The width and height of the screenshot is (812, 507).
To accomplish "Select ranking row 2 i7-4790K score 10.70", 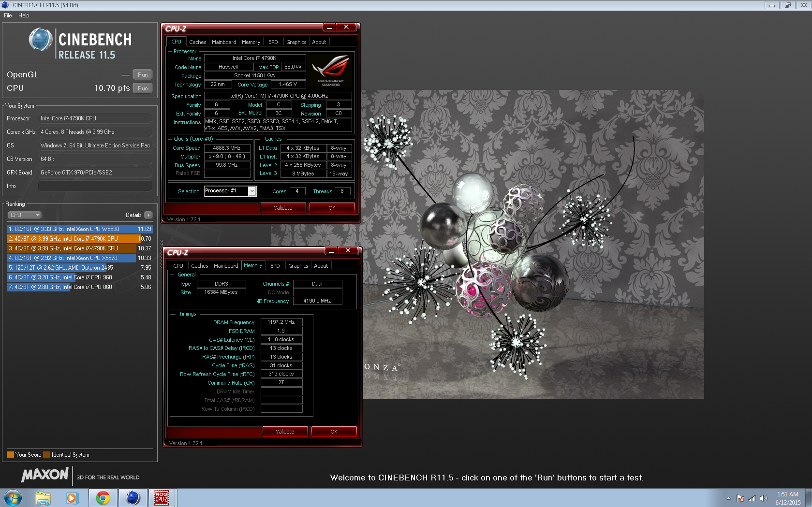I will click(80, 239).
